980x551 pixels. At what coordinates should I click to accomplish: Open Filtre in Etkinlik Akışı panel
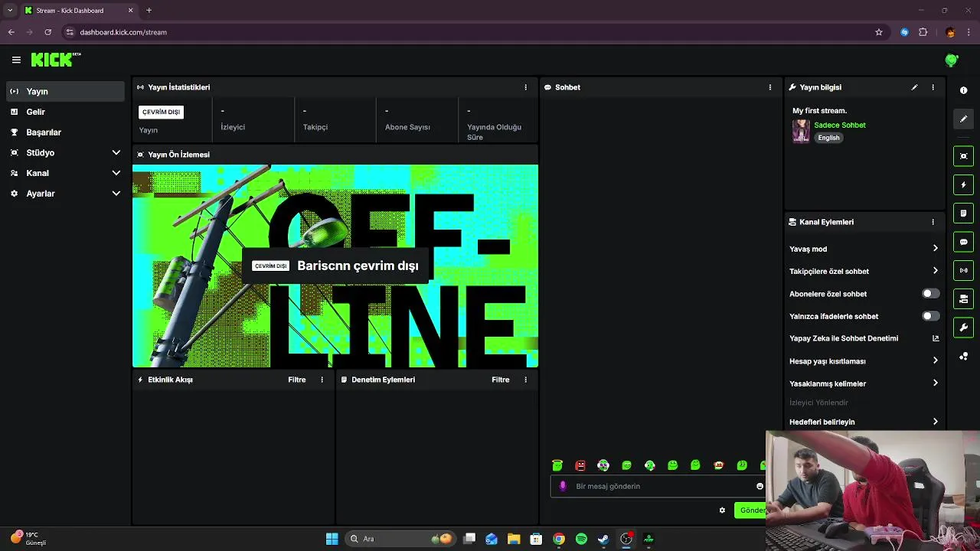coord(297,380)
